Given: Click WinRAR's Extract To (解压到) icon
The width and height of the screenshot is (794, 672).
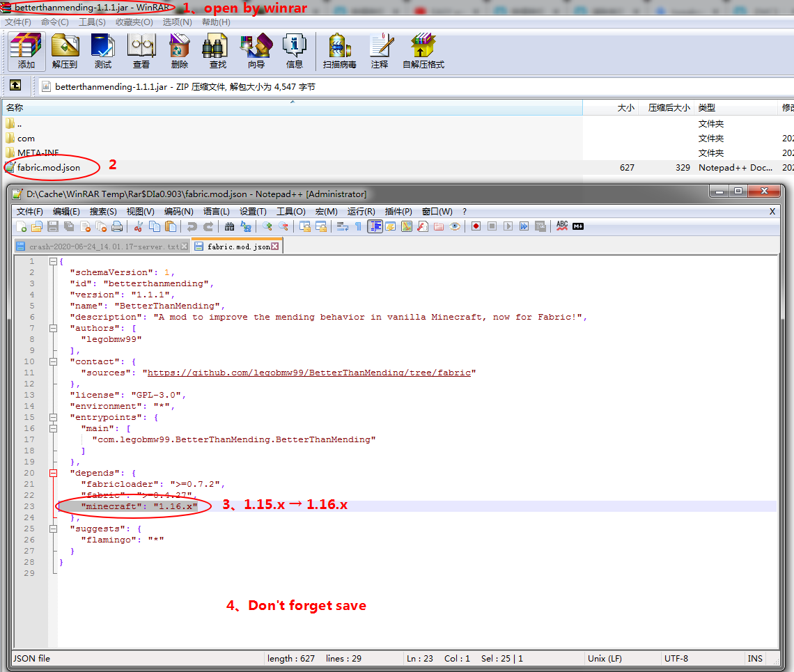Looking at the screenshot, I should click(65, 51).
